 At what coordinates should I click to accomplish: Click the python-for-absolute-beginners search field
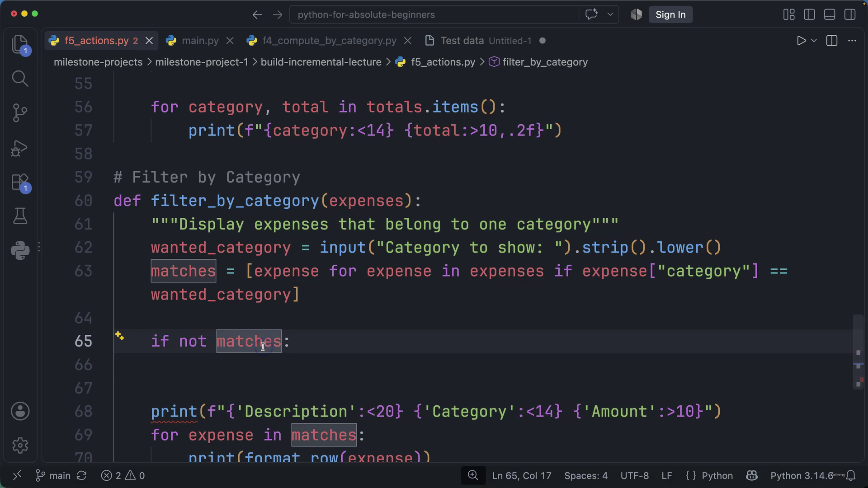point(434,14)
